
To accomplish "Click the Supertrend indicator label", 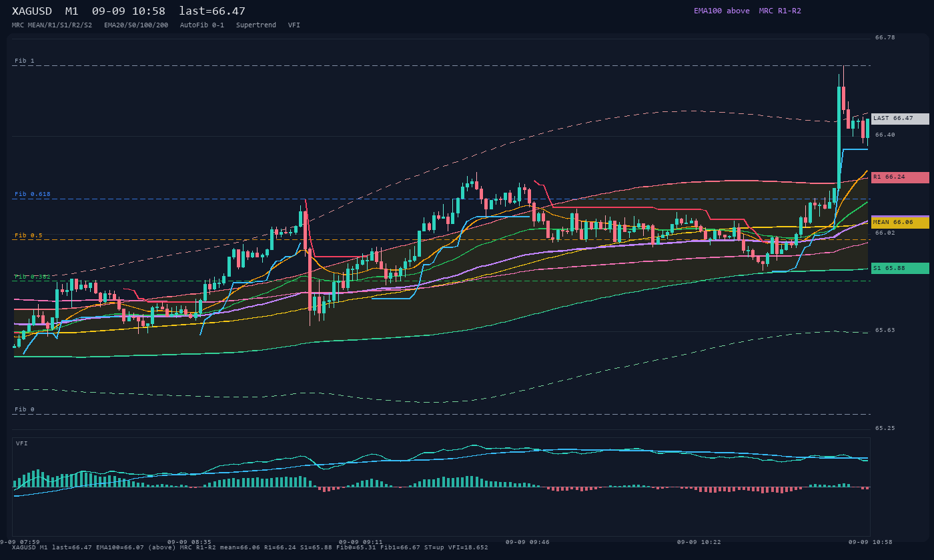I will (x=256, y=25).
